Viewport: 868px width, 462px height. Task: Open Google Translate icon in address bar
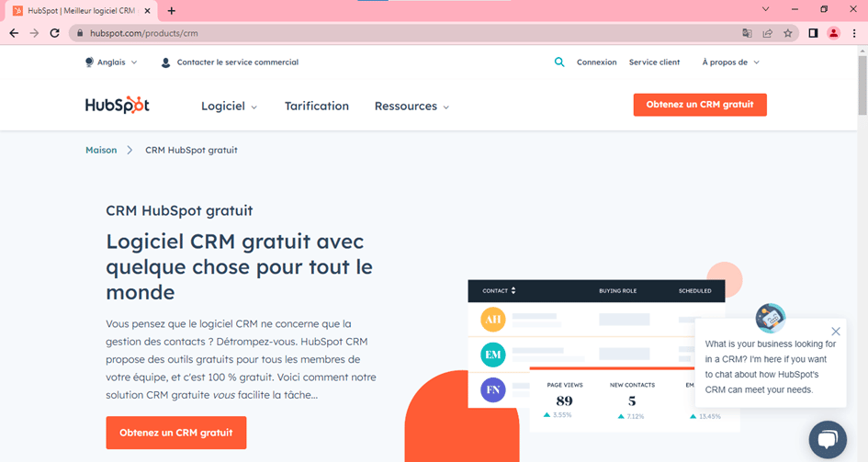748,33
